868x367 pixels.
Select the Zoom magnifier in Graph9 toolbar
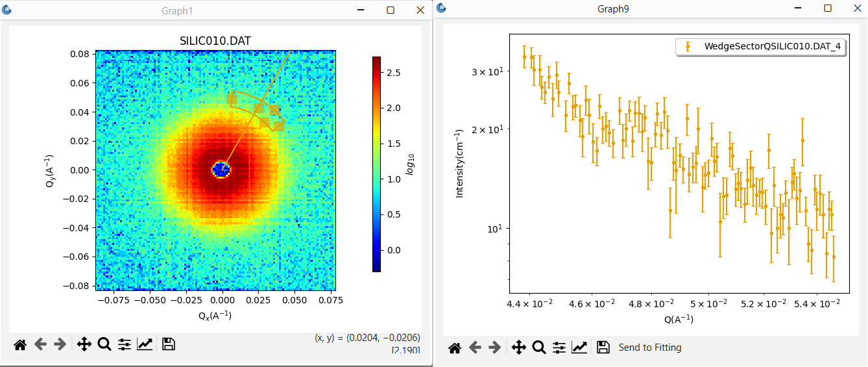point(539,348)
